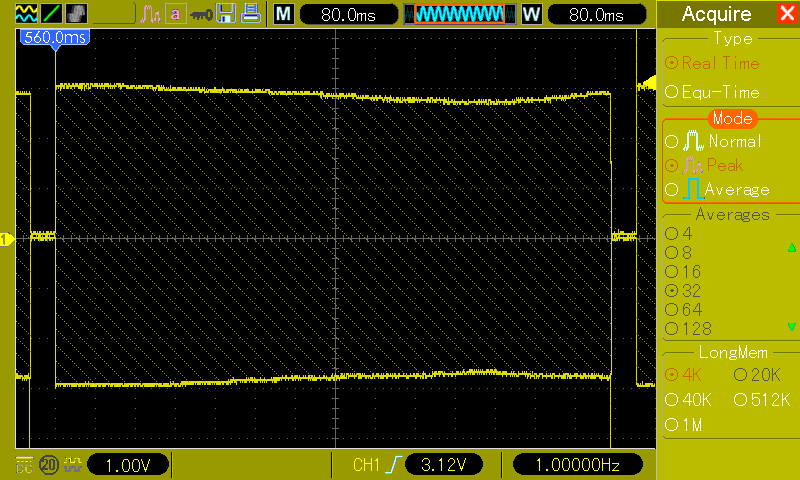This screenshot has width=800, height=480.
Task: Choose Normal acquisition mode
Action: [713, 141]
